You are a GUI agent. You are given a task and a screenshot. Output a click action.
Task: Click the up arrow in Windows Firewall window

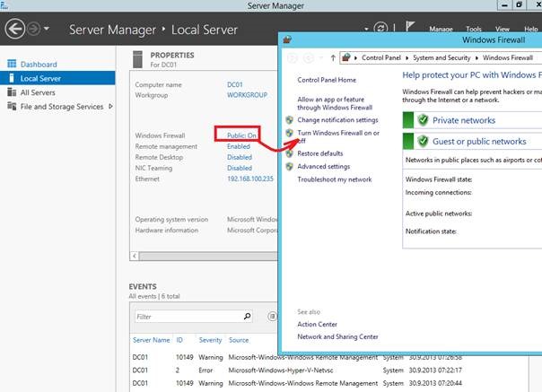pos(333,57)
